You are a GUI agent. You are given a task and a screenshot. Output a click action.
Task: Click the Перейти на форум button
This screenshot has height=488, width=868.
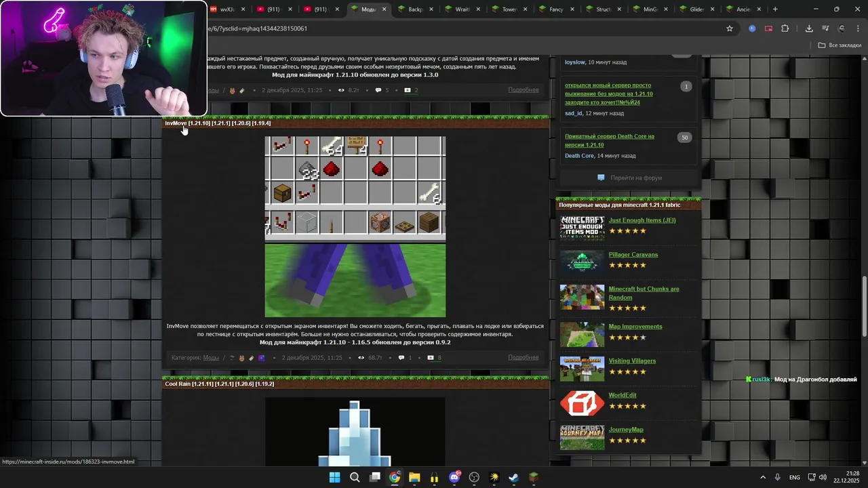click(x=629, y=178)
